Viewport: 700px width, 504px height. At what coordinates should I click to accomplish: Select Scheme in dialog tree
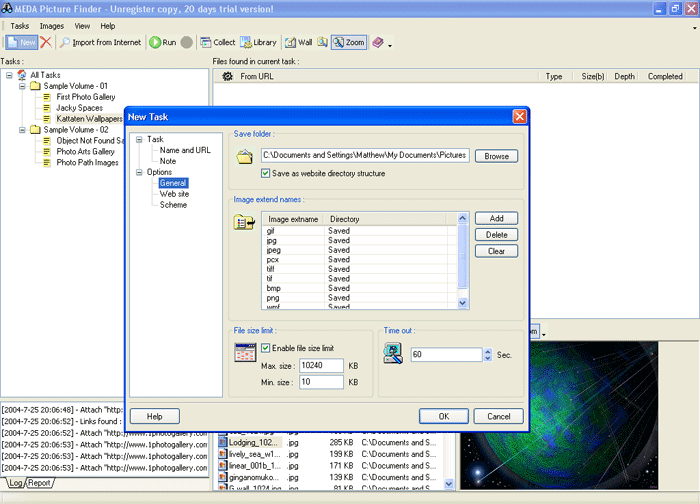pyautogui.click(x=173, y=205)
